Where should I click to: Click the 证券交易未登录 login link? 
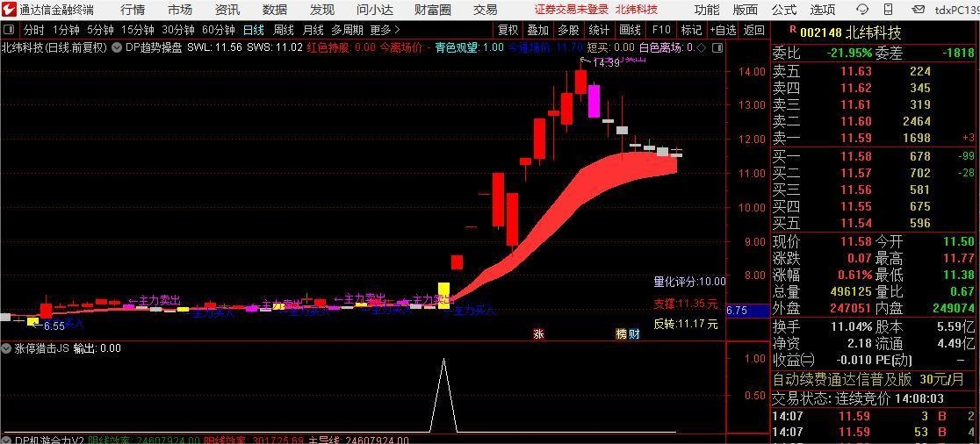572,10
